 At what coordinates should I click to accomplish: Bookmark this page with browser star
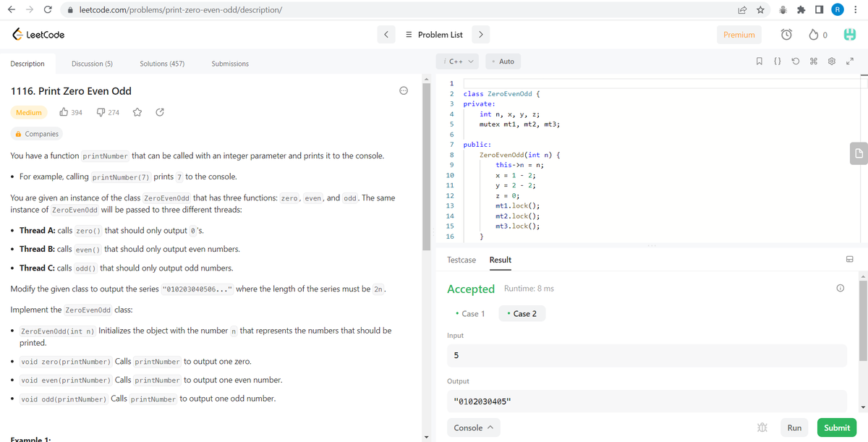point(762,9)
